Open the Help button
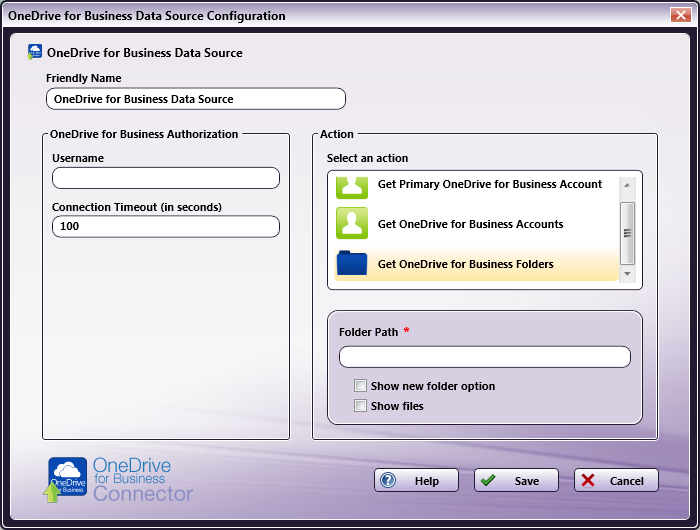 tap(416, 480)
